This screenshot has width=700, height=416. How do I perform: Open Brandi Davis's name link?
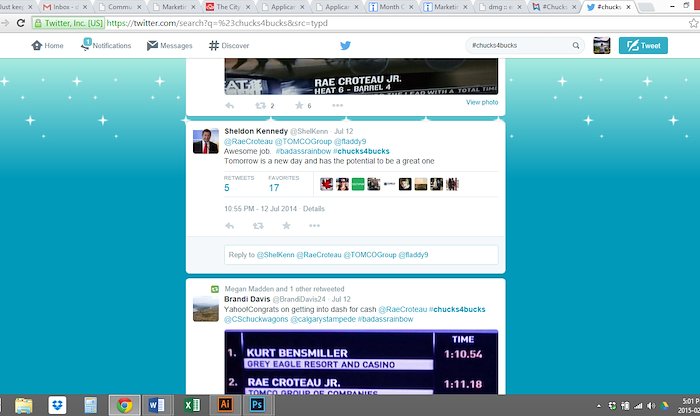(x=247, y=299)
